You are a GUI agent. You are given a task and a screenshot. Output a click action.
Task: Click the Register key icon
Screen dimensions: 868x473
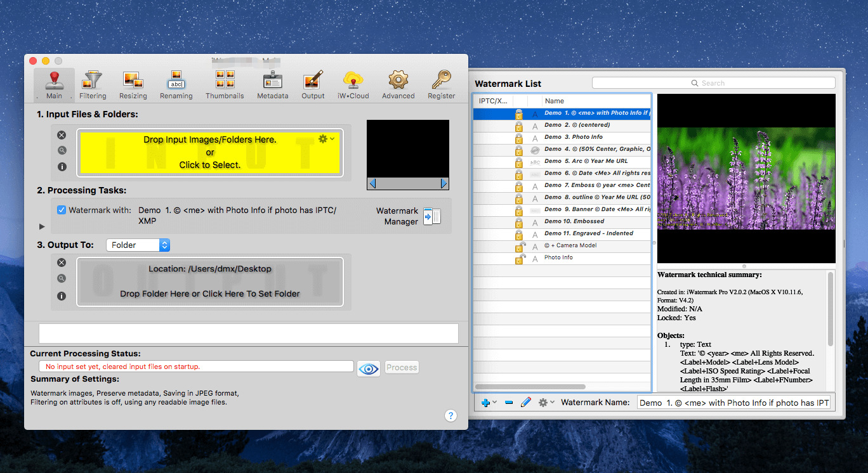point(442,85)
